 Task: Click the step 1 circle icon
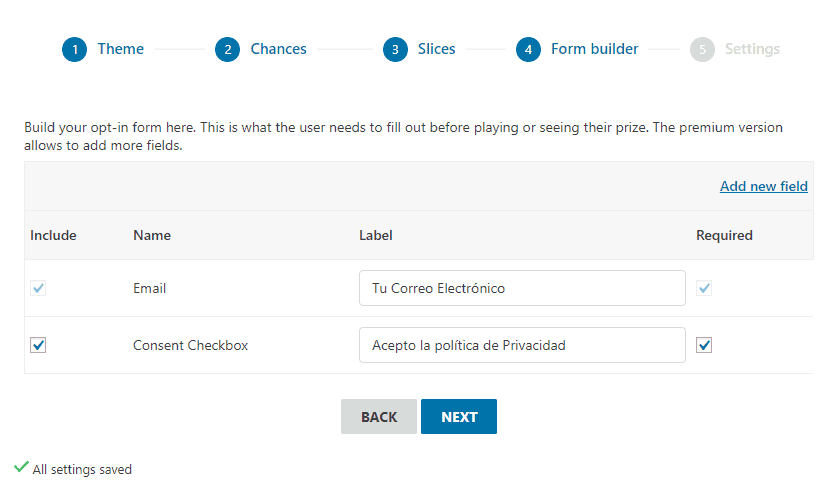click(x=74, y=49)
